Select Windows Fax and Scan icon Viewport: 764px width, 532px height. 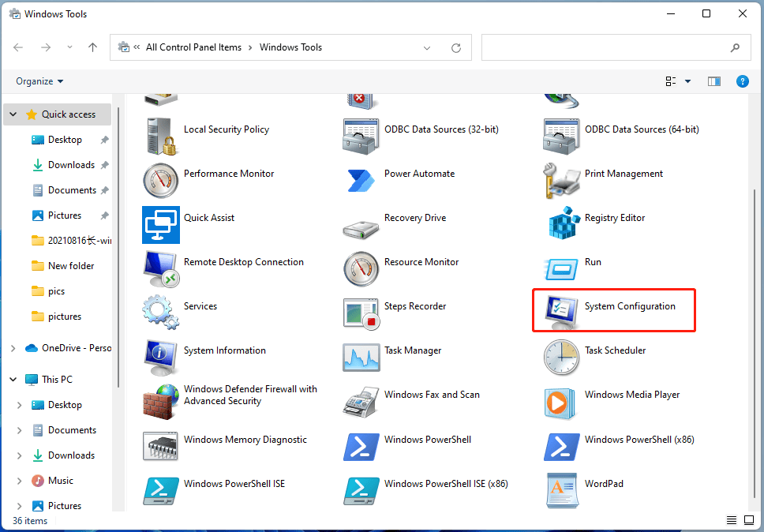click(x=361, y=402)
